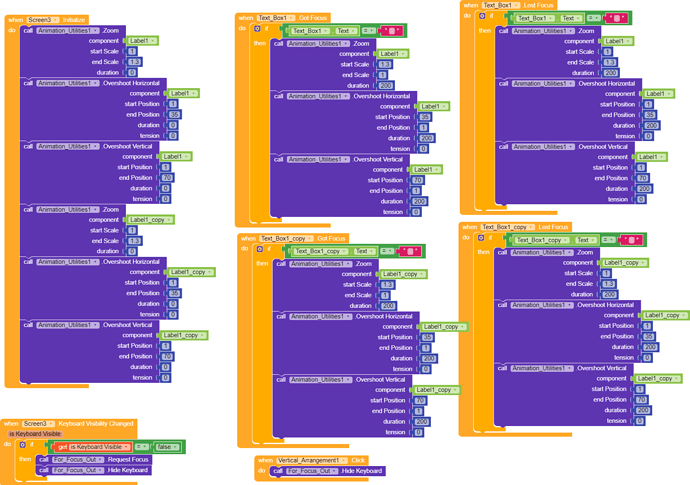Select start Position 70 in Text_Box1 Got Focus Overshoot Vertical

(417, 180)
